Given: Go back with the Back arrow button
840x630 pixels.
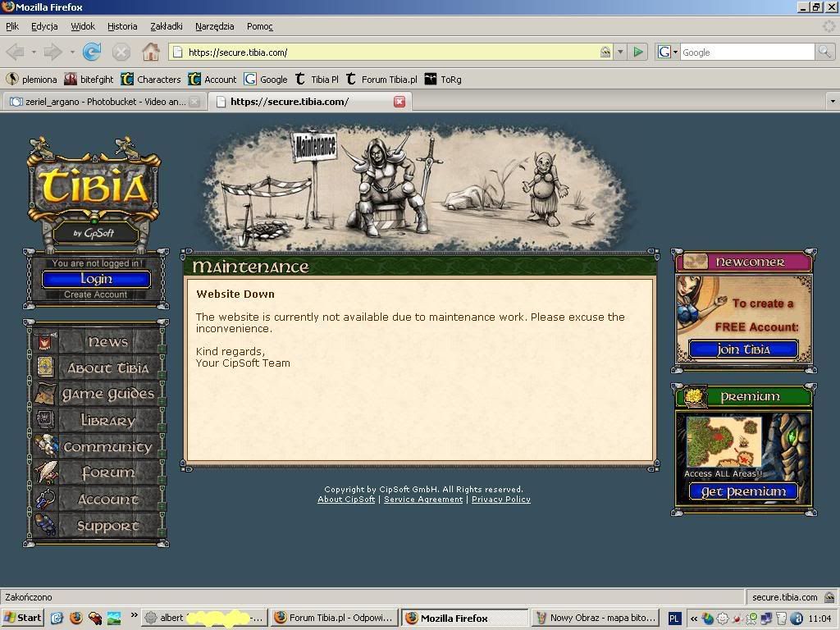Looking at the screenshot, I should (x=16, y=52).
